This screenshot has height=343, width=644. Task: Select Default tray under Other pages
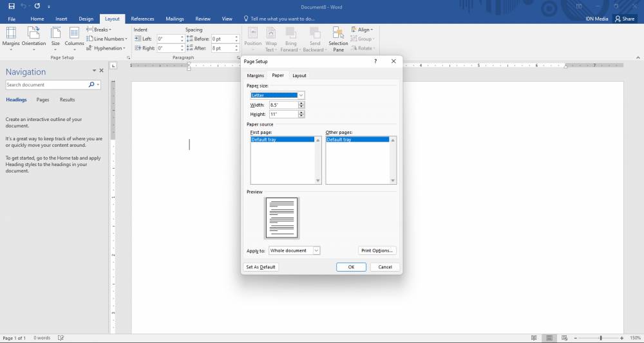(x=357, y=140)
